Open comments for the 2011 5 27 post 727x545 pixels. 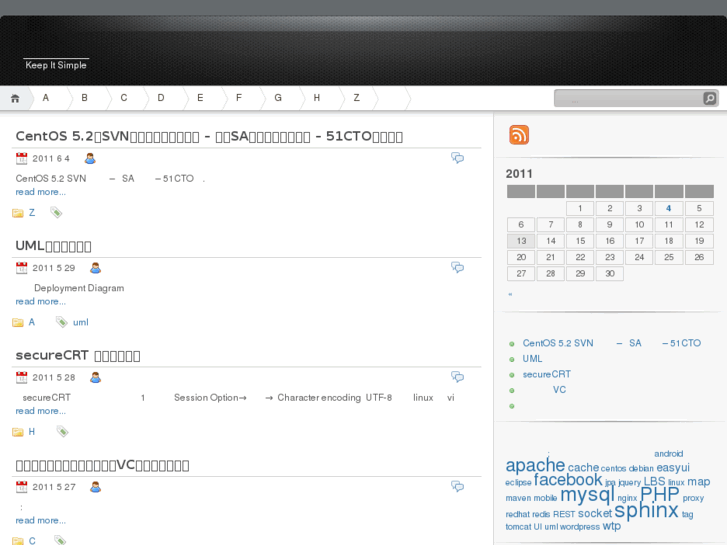pyautogui.click(x=457, y=487)
